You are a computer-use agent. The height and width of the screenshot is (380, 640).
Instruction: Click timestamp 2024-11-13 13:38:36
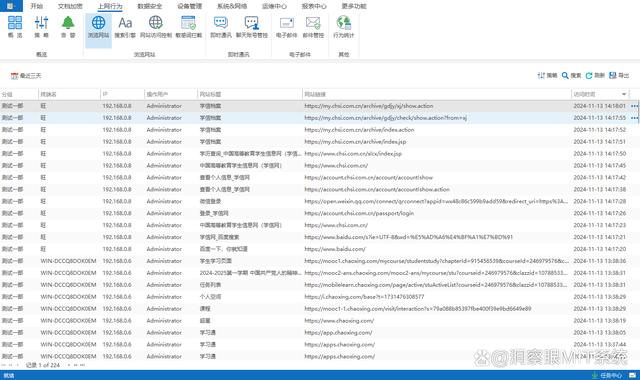pos(599,261)
